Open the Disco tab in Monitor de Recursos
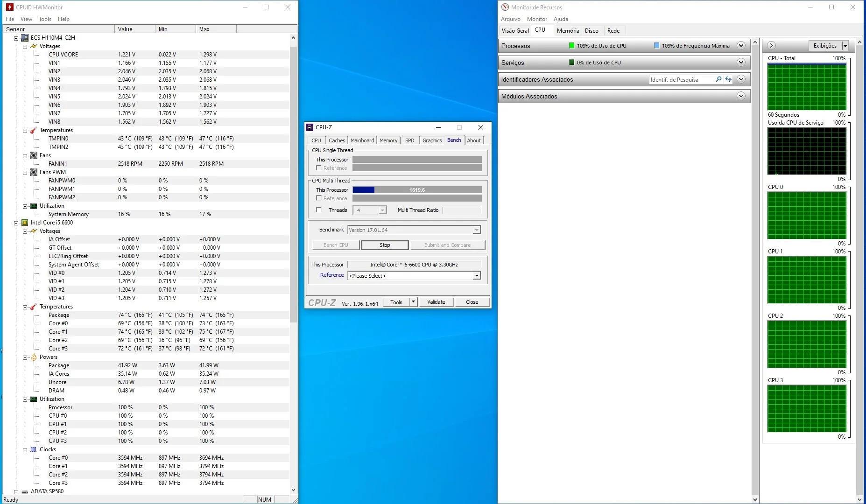The width and height of the screenshot is (866, 504). (591, 31)
